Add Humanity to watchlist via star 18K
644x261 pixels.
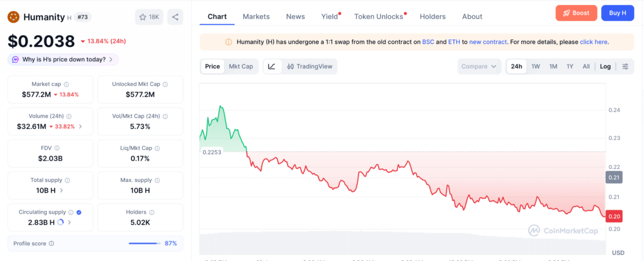(x=149, y=17)
